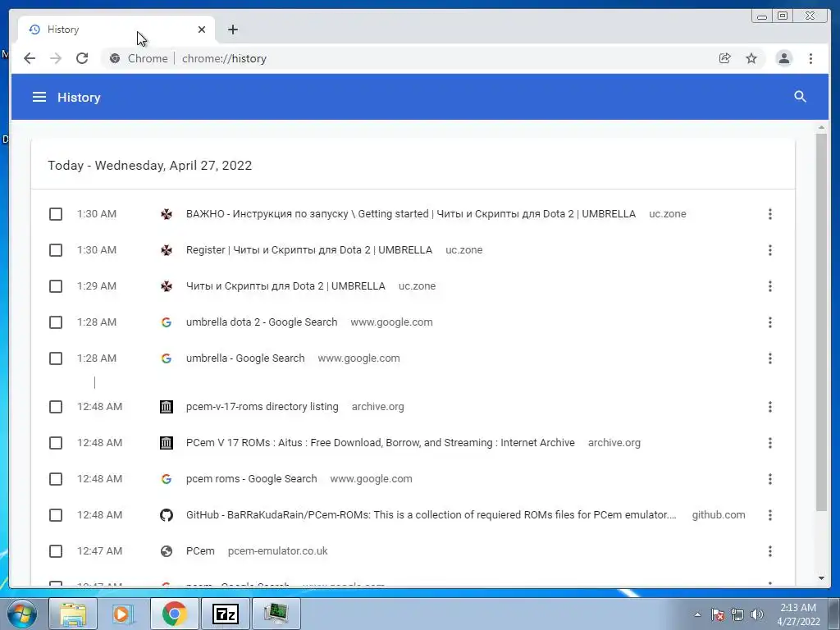Open more actions for pcem-v-17-roms directory listing
840x630 pixels.
[x=769, y=407]
